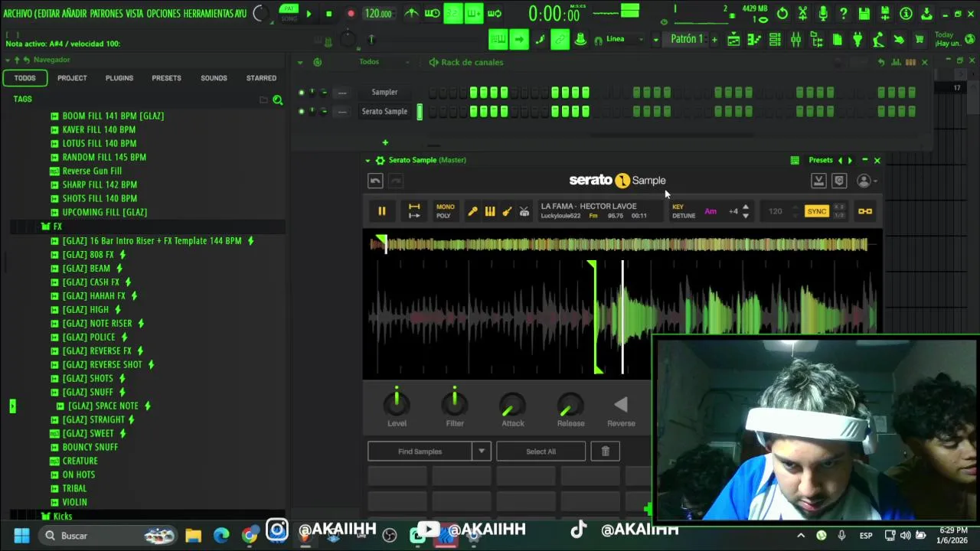
Task: Toggle PAT/SONG mode switch
Action: (289, 13)
